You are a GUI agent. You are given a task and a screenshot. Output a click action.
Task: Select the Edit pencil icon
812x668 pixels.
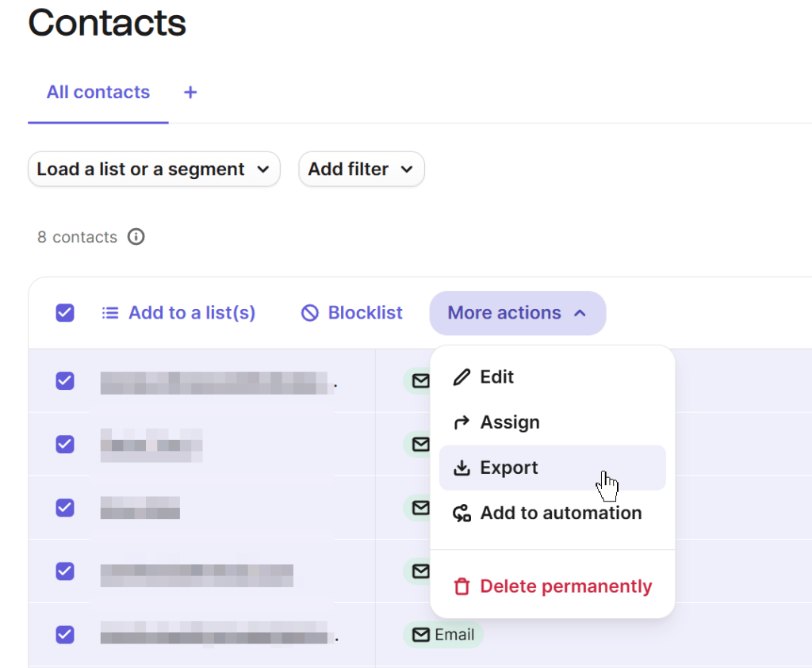(461, 377)
